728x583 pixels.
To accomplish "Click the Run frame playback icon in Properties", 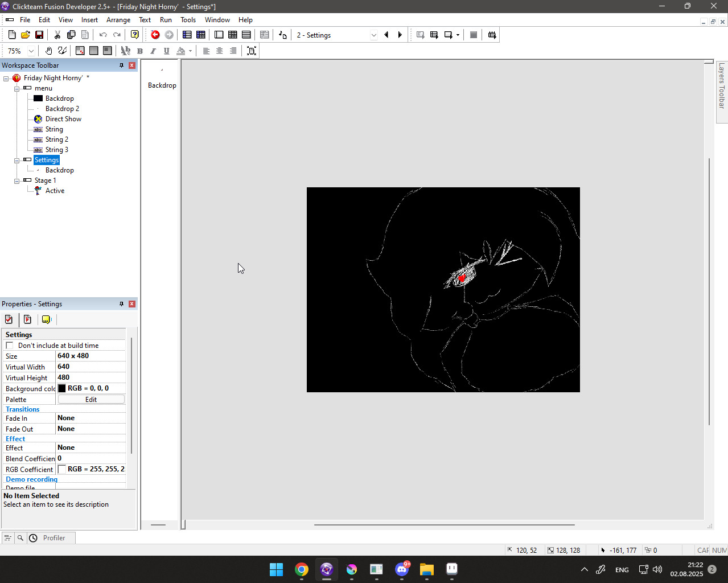I will 27,319.
